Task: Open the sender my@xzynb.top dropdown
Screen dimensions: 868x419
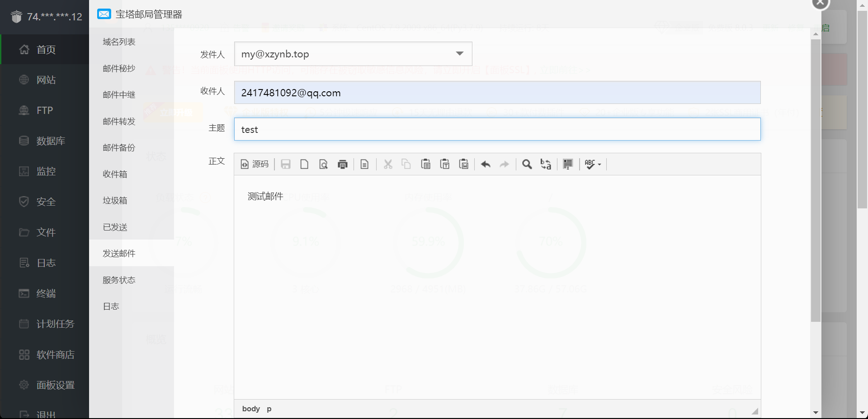Action: pyautogui.click(x=353, y=54)
